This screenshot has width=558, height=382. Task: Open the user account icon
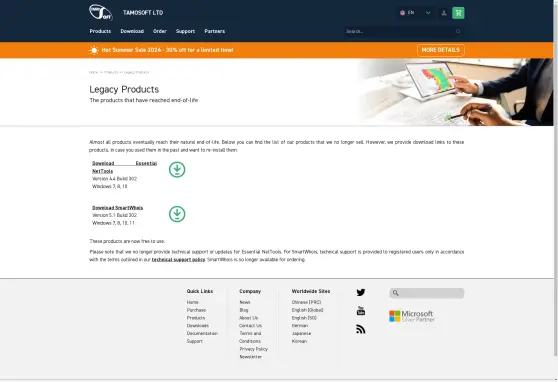(x=444, y=13)
